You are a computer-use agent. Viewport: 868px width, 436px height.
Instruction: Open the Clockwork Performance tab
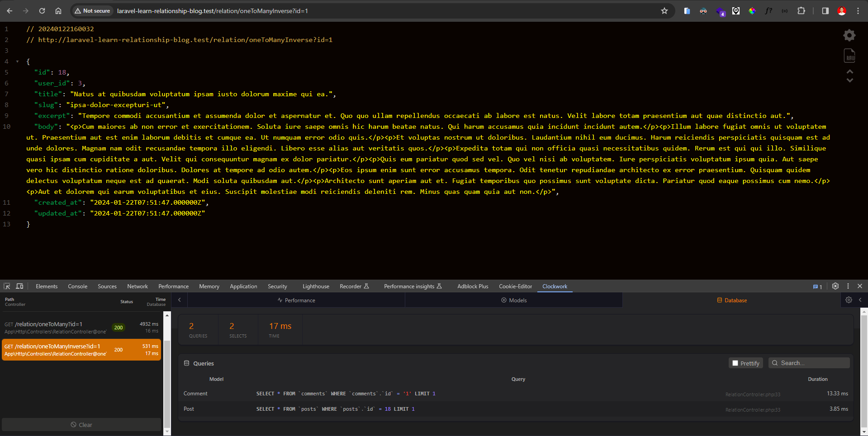tap(296, 300)
